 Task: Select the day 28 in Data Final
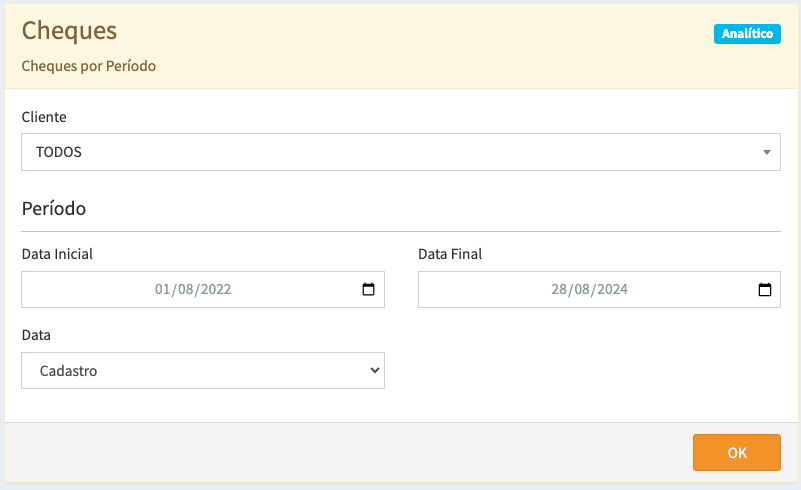coord(560,290)
